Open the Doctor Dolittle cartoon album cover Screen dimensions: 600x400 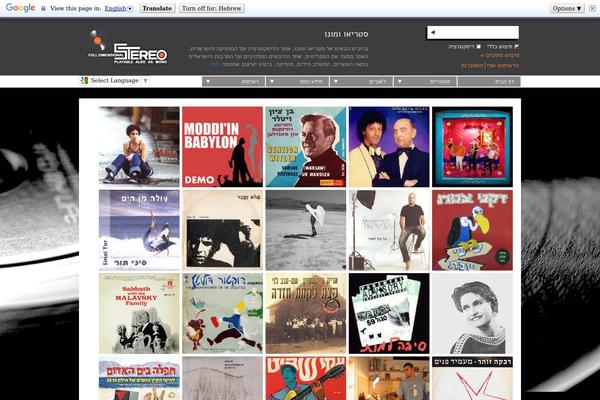tap(222, 313)
